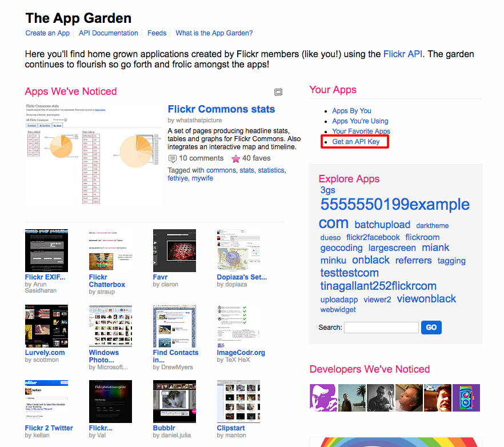Viewport: 504px width, 447px height.
Task: Open Dopiaza's Set app thumbnail
Action: click(238, 250)
